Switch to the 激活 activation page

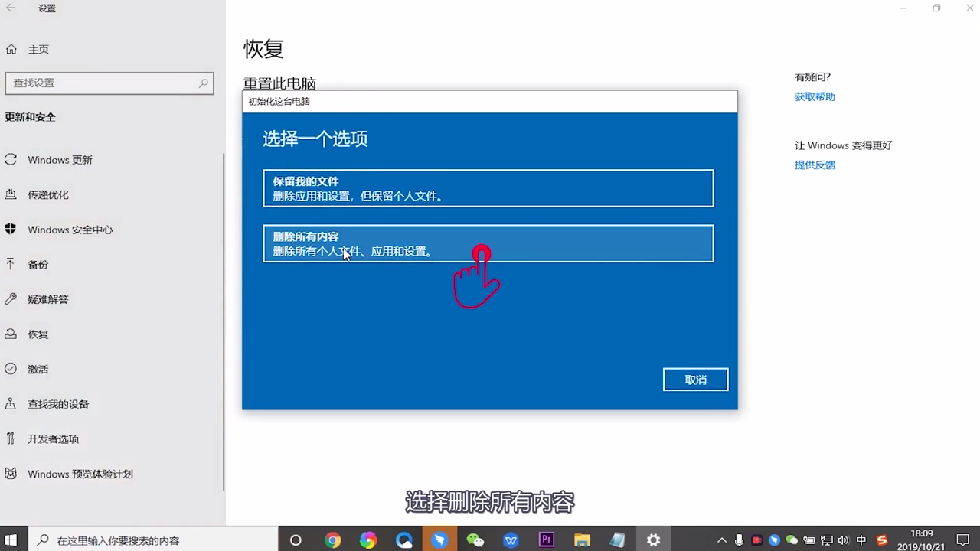(38, 369)
